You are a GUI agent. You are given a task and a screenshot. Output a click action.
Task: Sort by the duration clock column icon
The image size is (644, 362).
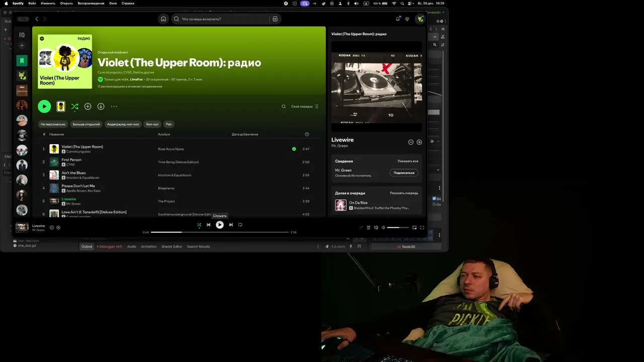tap(307, 134)
